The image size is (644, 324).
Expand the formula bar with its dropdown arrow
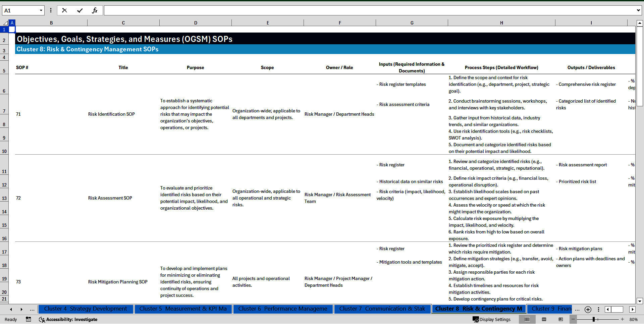pyautogui.click(x=638, y=10)
